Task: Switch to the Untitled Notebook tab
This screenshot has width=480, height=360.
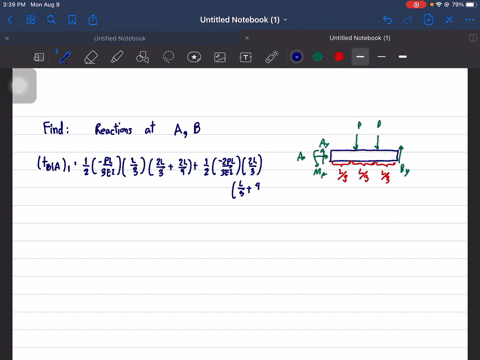Action: point(120,39)
